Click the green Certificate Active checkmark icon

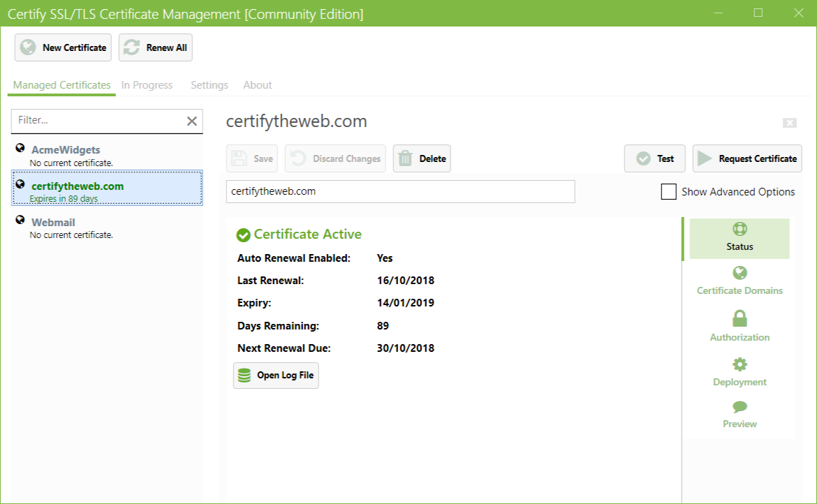(243, 235)
